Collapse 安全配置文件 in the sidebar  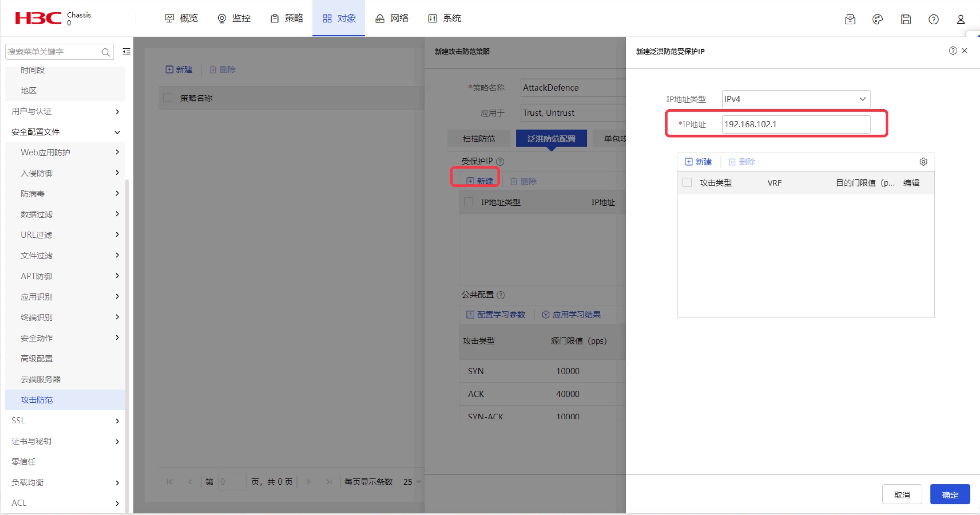65,132
